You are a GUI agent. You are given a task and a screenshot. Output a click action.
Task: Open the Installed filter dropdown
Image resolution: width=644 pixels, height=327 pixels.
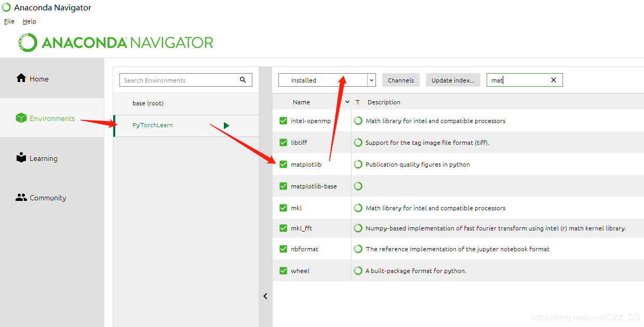(x=327, y=80)
